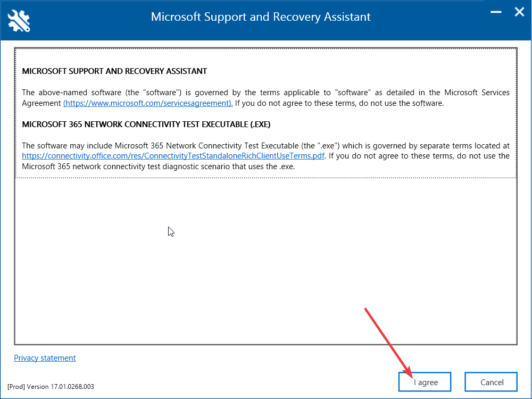
Task: Dismiss the agreement via Cancel
Action: (x=491, y=381)
